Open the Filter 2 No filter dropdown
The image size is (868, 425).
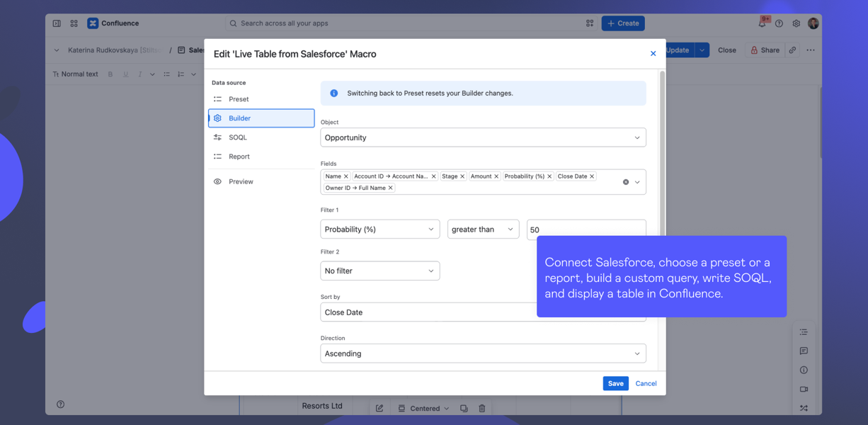click(x=380, y=271)
